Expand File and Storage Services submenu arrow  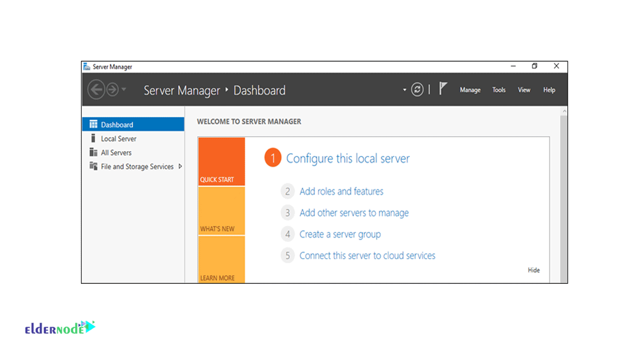tap(181, 166)
